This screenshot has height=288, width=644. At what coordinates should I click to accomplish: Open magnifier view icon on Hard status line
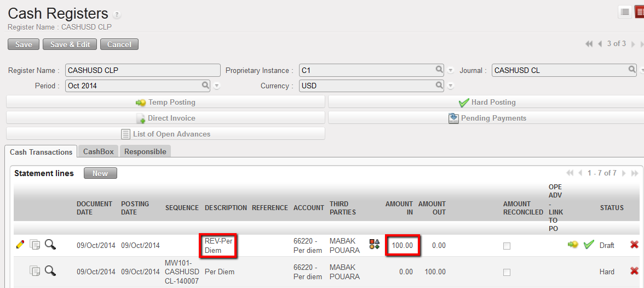50,270
